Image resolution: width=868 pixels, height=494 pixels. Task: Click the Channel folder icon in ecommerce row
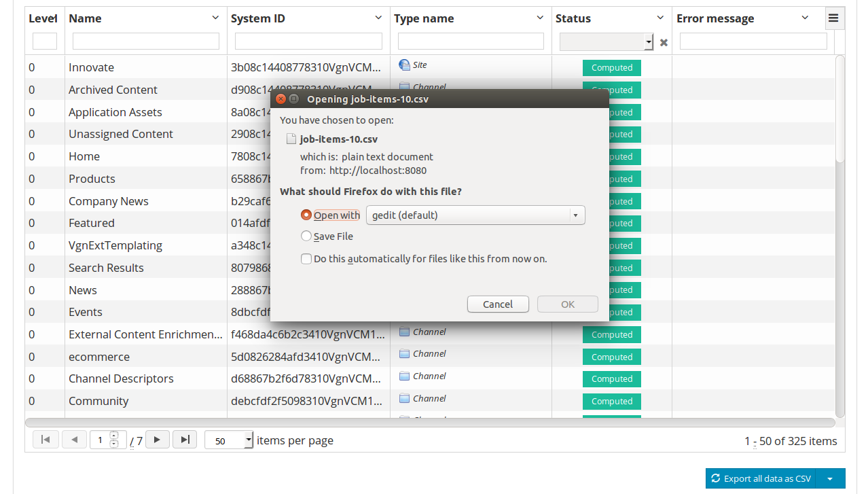click(x=404, y=353)
